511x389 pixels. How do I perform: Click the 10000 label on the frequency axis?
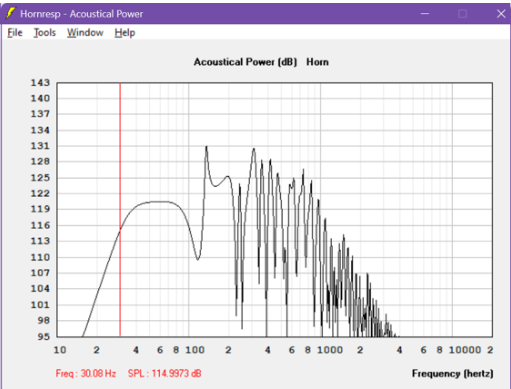click(465, 350)
